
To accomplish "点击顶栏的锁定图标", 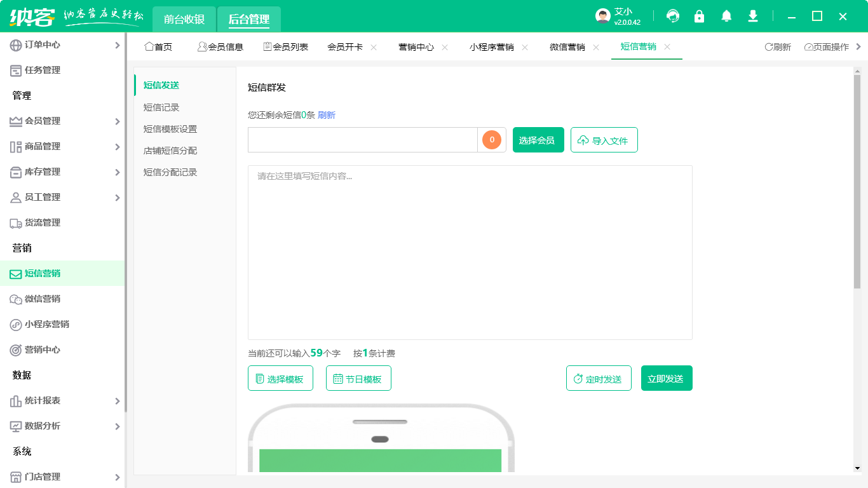I will pos(699,15).
